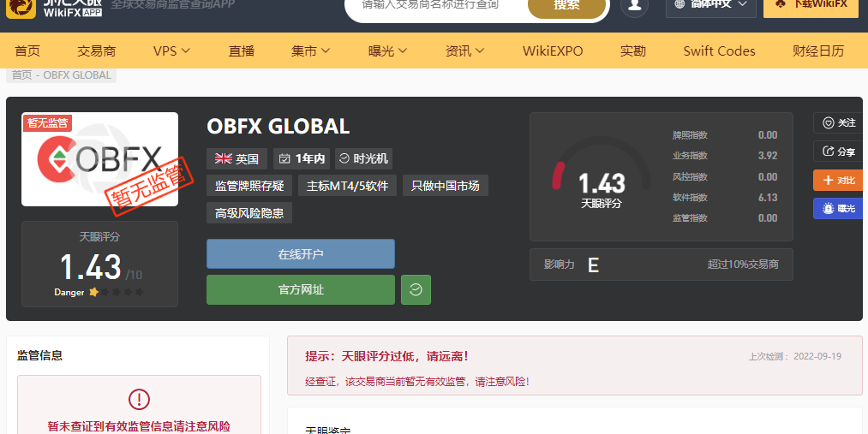Go to the 首页 navigation tab

tap(27, 51)
